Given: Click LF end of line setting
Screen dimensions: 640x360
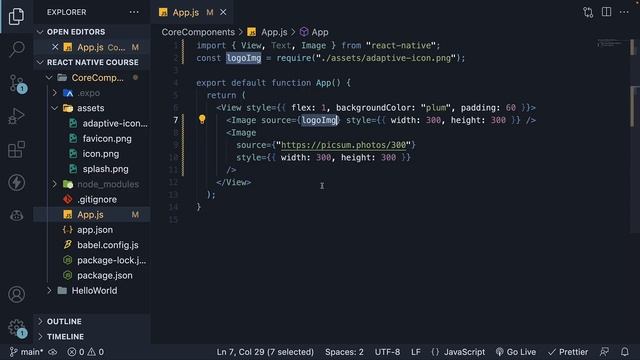Looking at the screenshot, I should 416,352.
